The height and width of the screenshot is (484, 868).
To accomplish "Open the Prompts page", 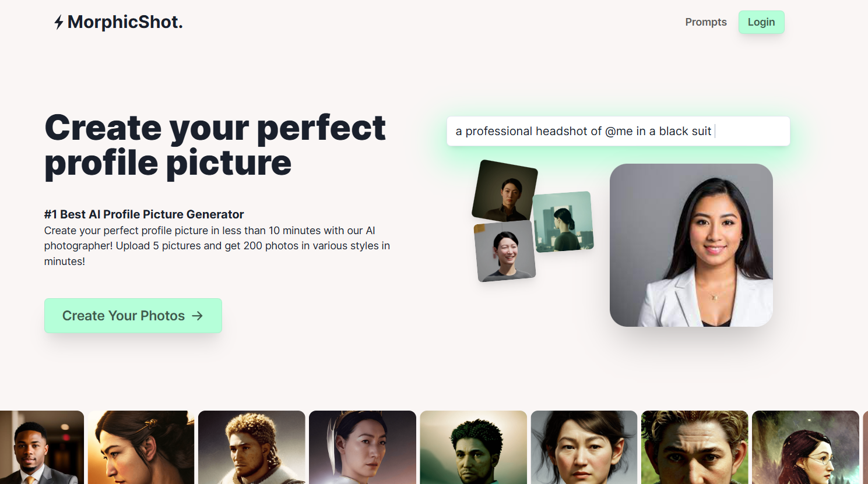I will coord(706,22).
